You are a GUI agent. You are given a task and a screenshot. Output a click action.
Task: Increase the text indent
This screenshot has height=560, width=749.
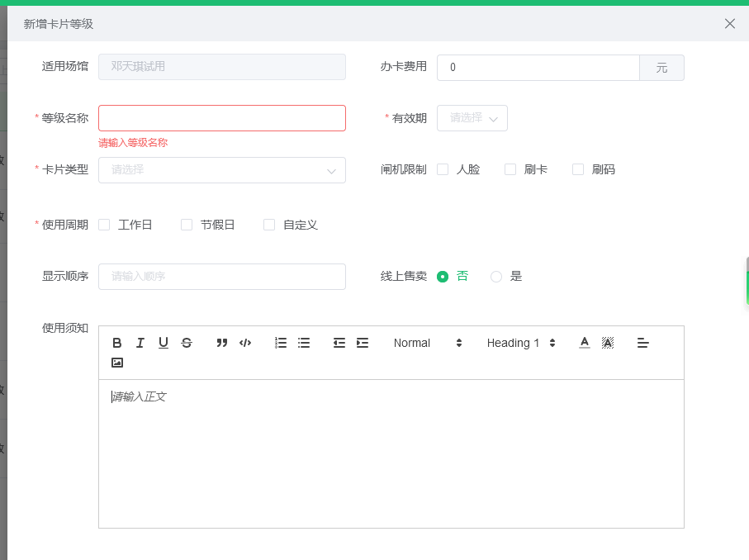(x=362, y=343)
